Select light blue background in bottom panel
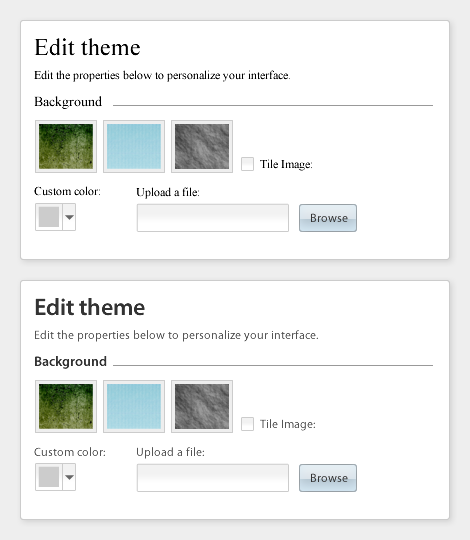 [x=134, y=406]
